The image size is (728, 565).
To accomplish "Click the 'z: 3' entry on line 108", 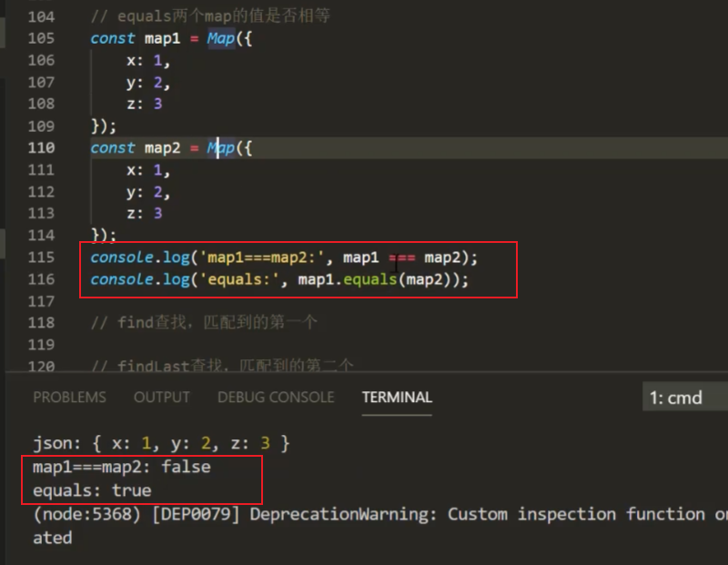I will point(145,104).
